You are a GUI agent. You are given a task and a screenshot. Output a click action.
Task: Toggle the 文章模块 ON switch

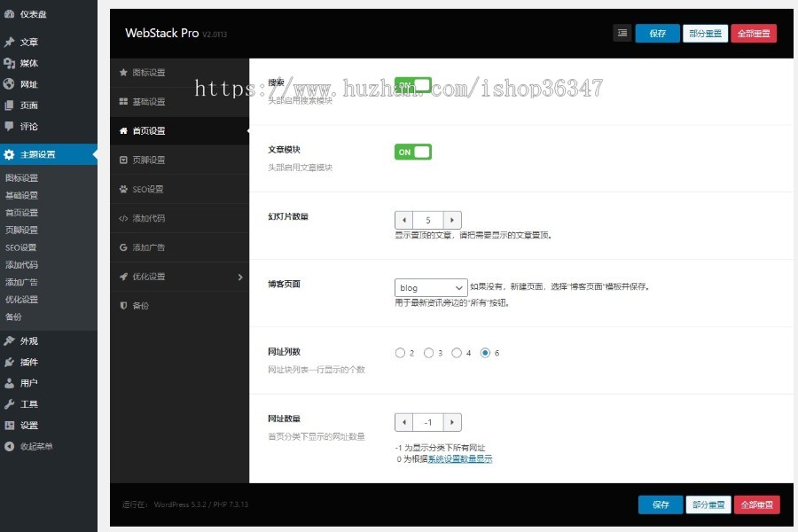412,152
